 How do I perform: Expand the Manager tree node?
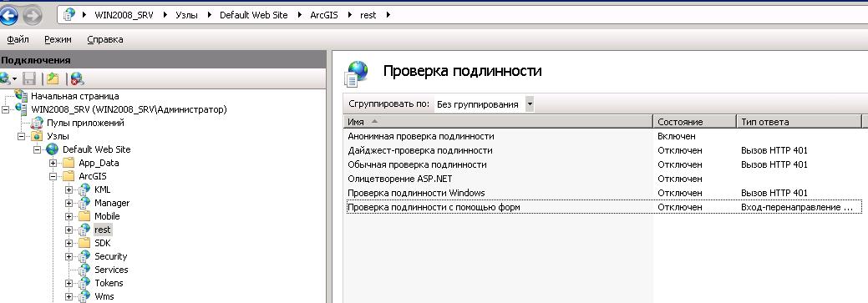[x=69, y=203]
